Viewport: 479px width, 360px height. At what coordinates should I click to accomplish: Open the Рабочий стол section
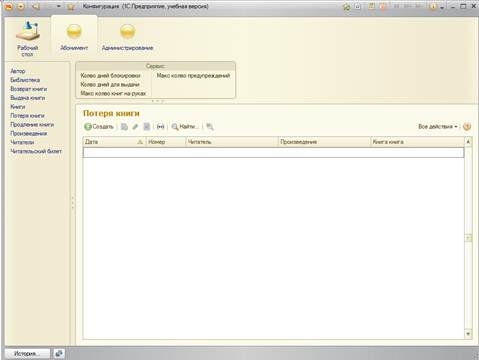tap(28, 39)
